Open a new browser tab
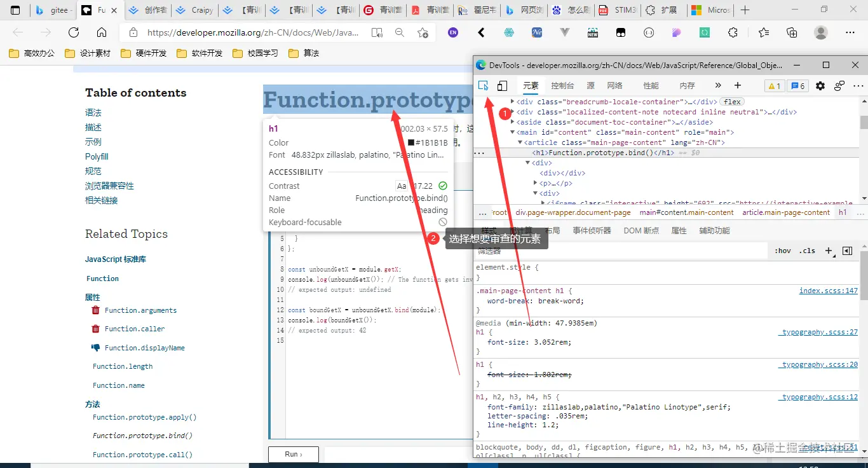Image resolution: width=868 pixels, height=468 pixels. (x=745, y=10)
